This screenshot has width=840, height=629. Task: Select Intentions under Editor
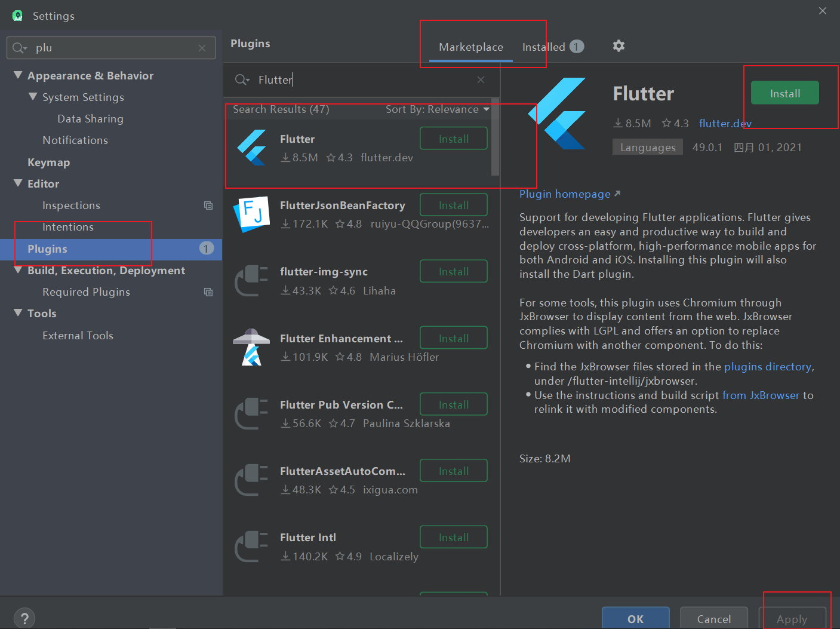click(x=68, y=227)
